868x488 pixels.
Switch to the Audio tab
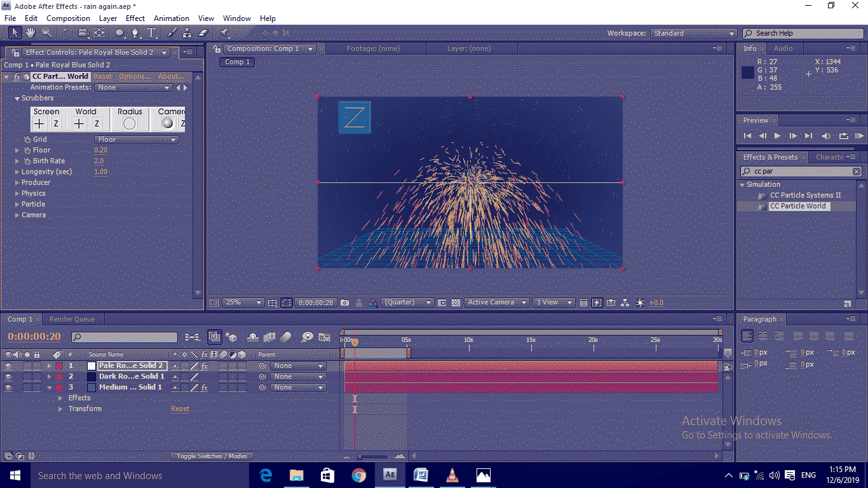[783, 48]
